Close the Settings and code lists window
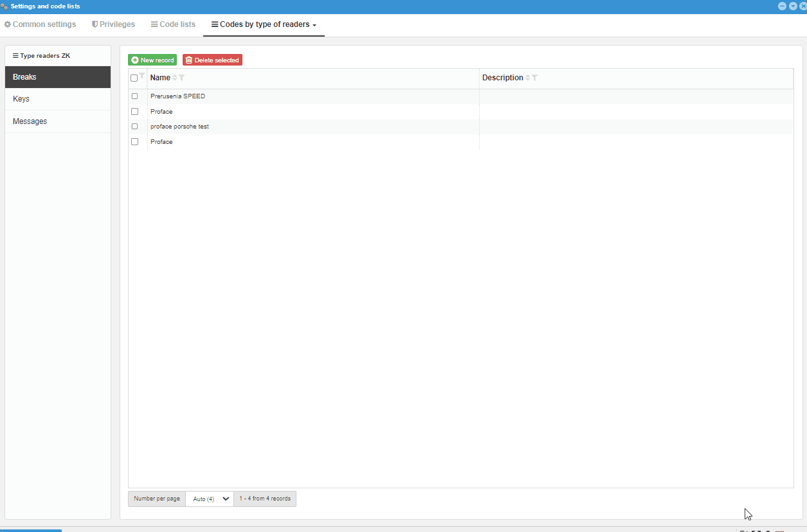 click(x=803, y=6)
